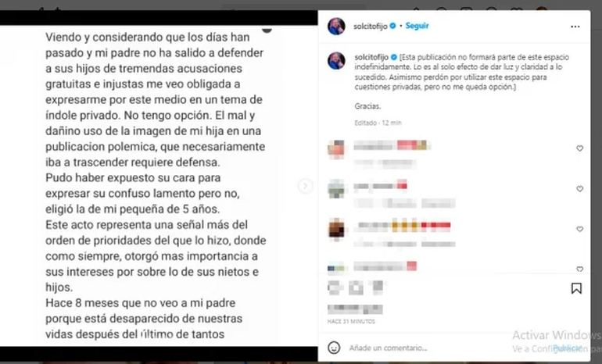
Task: Click the verified badge next to header username
Action: pos(392,26)
